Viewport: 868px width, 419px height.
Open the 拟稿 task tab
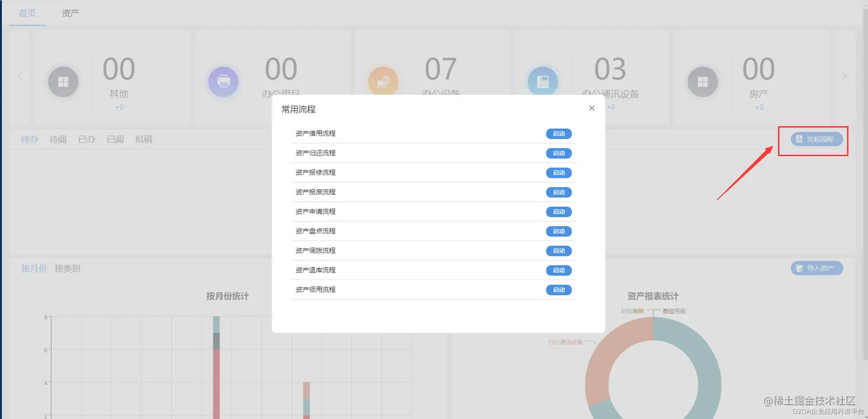coord(144,139)
